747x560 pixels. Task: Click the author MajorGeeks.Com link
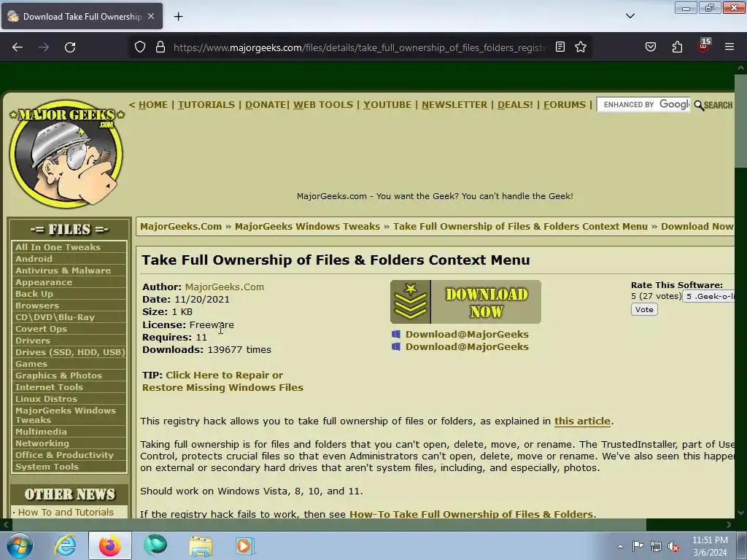225,287
